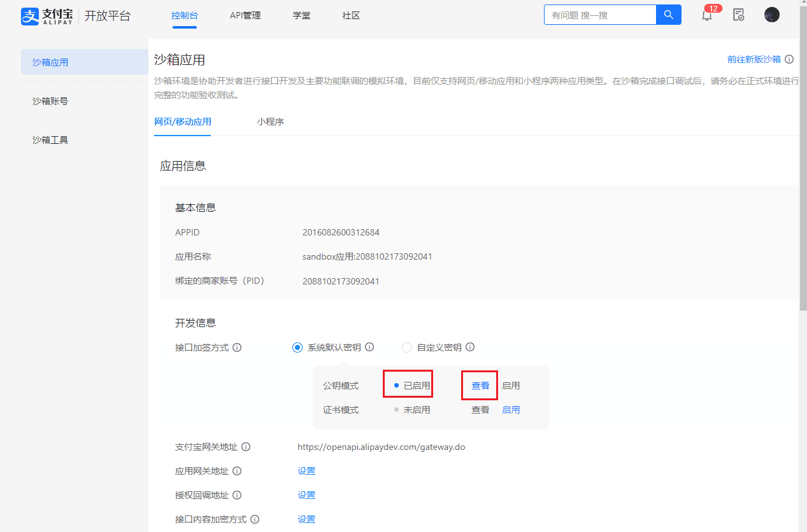Click 启用 for 证书模式

(511, 410)
